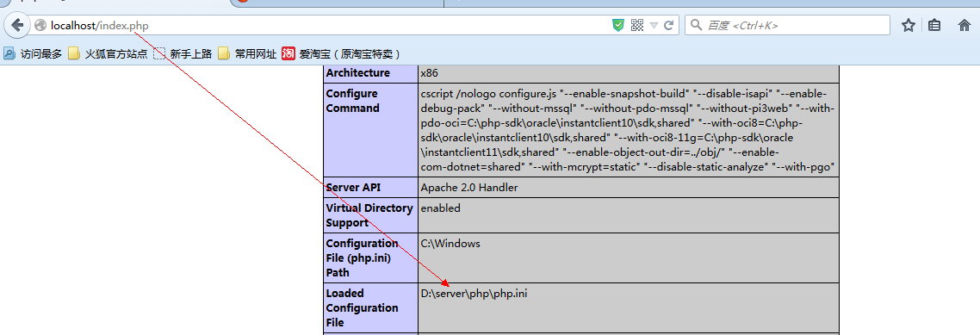Bookmark this page with the star icon
Screen dimensions: 980x335
click(909, 25)
